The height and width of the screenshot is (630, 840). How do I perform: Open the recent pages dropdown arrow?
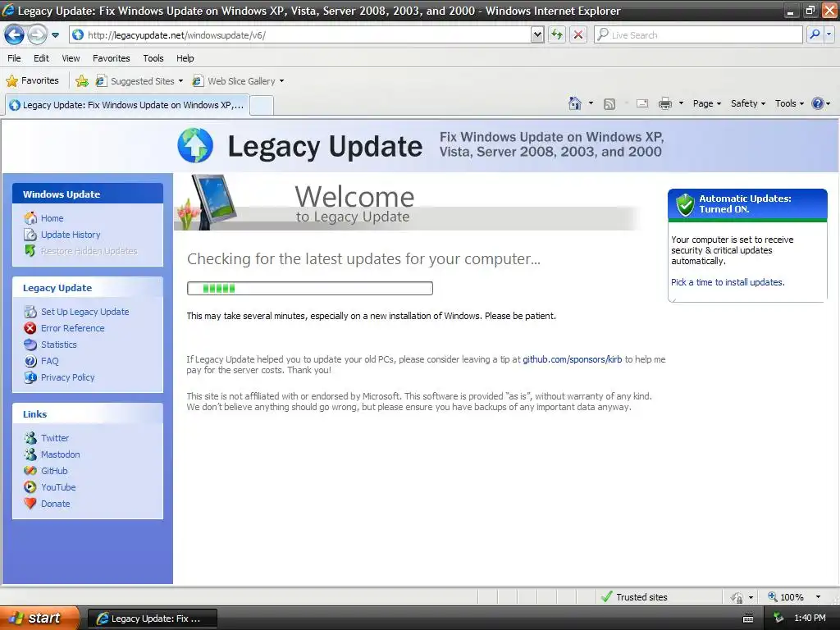(x=55, y=35)
